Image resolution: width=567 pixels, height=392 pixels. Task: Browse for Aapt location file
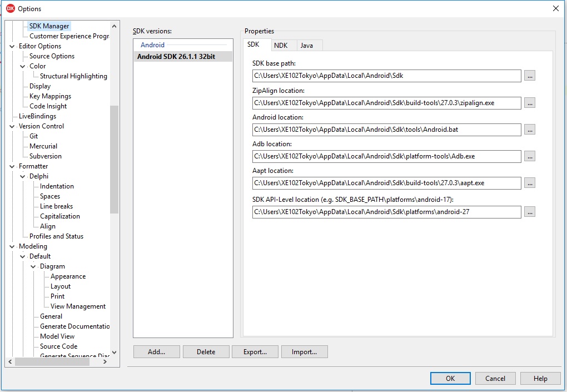point(529,183)
